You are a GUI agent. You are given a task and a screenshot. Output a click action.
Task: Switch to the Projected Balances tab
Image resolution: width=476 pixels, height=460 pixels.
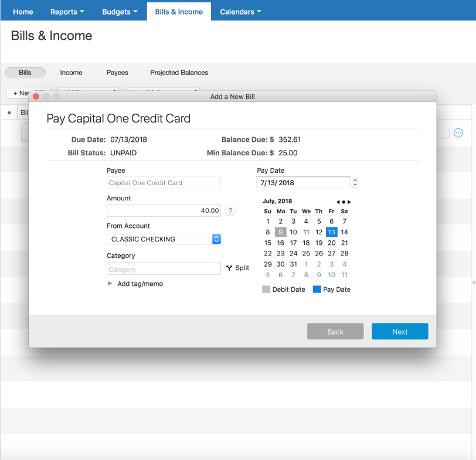179,73
